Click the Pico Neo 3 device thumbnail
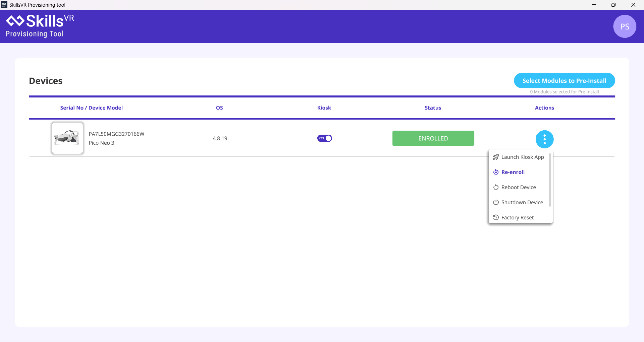Screen dimensions: 644x342 click(x=67, y=138)
